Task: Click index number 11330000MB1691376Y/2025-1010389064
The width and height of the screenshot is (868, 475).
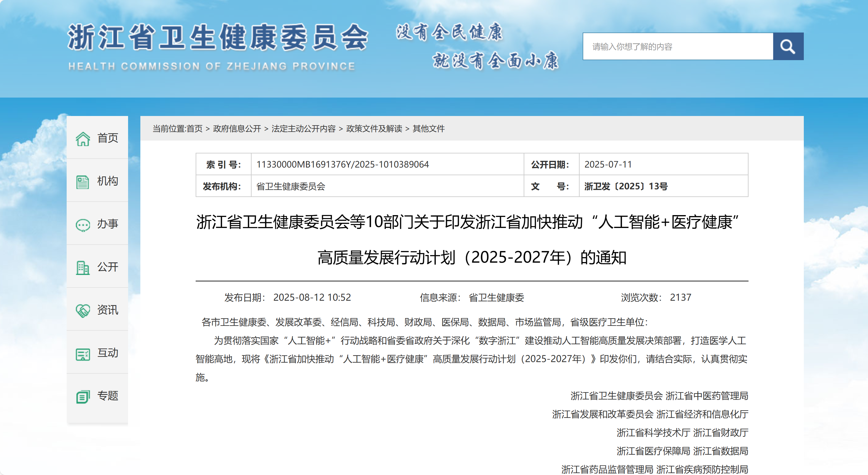Action: [343, 164]
